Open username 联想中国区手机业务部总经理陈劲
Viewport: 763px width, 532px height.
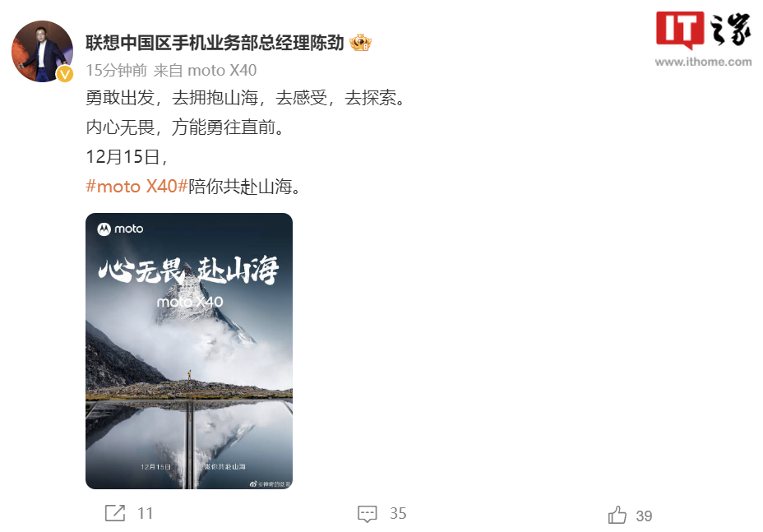click(215, 43)
